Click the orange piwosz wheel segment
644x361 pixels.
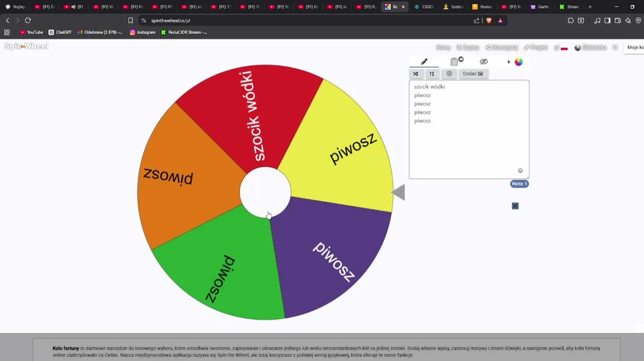tap(183, 175)
